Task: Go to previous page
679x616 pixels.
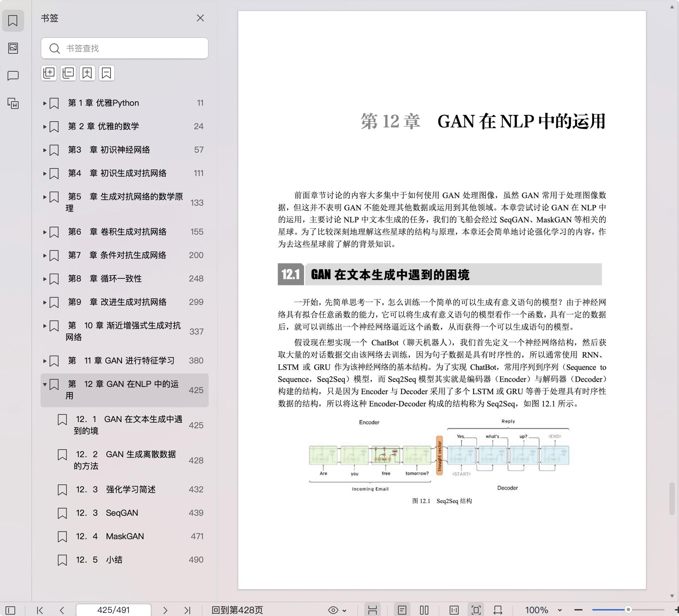Action: coord(62,610)
